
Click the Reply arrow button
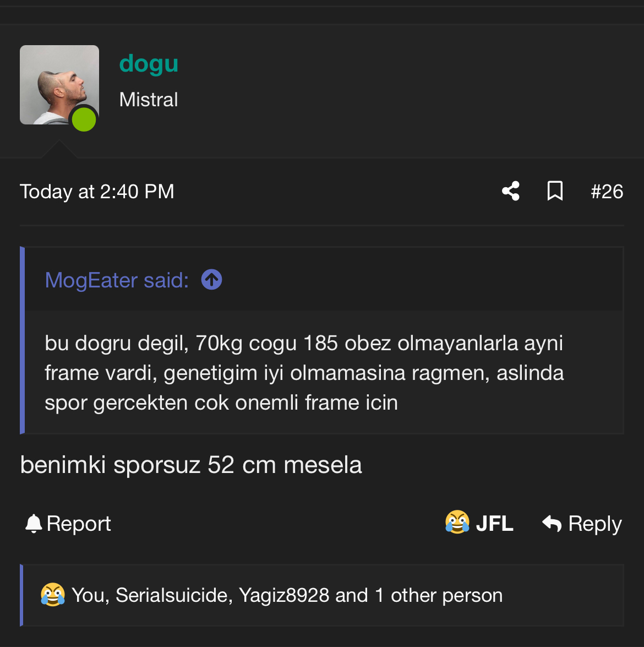pyautogui.click(x=582, y=524)
